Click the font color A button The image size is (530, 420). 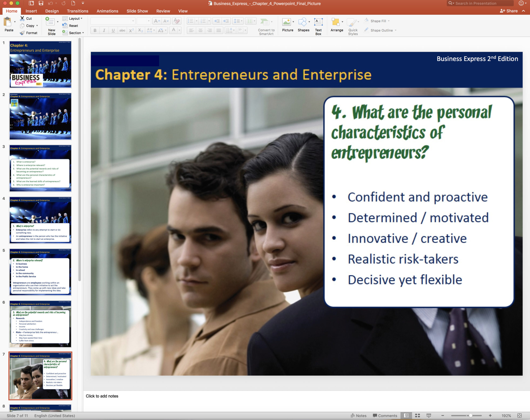173,30
